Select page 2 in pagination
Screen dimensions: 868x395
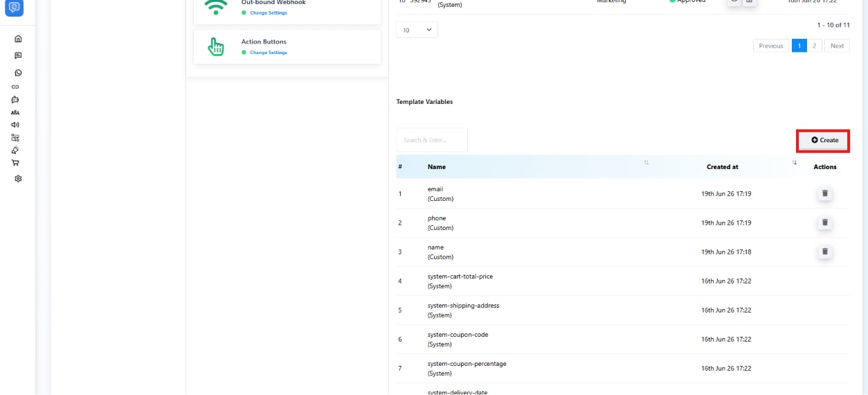[x=814, y=46]
